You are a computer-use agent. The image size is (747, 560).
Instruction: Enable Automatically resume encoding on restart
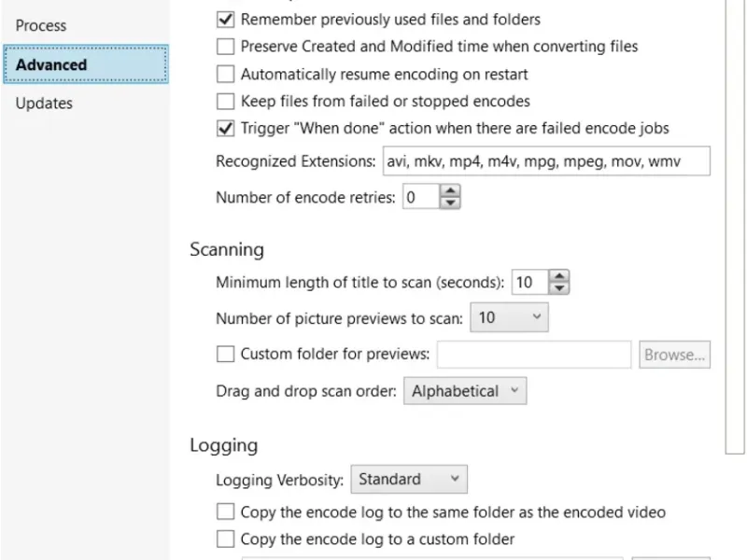pos(225,74)
